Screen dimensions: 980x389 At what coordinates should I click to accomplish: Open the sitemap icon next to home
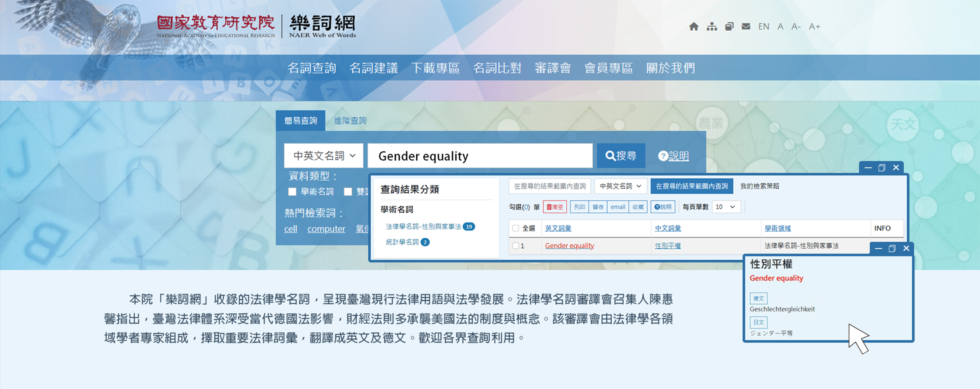click(x=712, y=26)
